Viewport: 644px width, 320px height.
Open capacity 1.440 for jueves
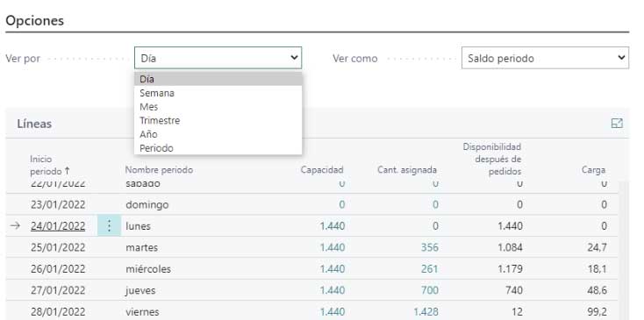click(333, 290)
